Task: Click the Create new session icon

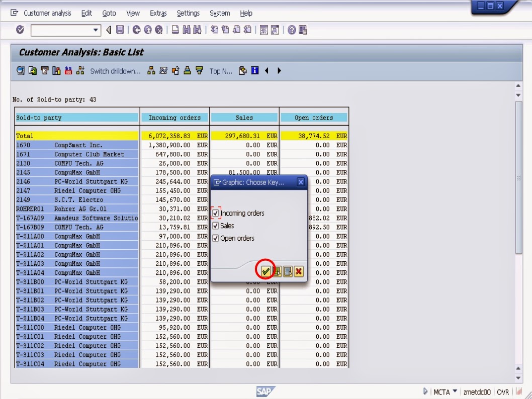Action: pyautogui.click(x=263, y=30)
